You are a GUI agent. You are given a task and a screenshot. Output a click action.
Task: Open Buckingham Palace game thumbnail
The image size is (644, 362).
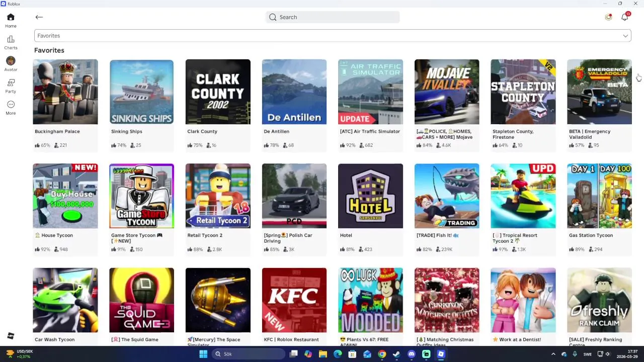click(65, 92)
